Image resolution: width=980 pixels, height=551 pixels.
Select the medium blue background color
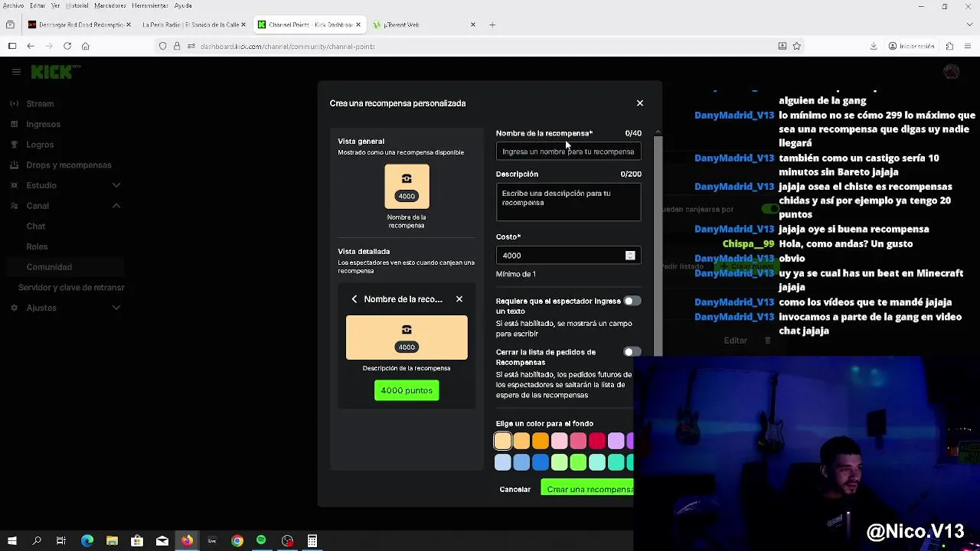click(521, 462)
